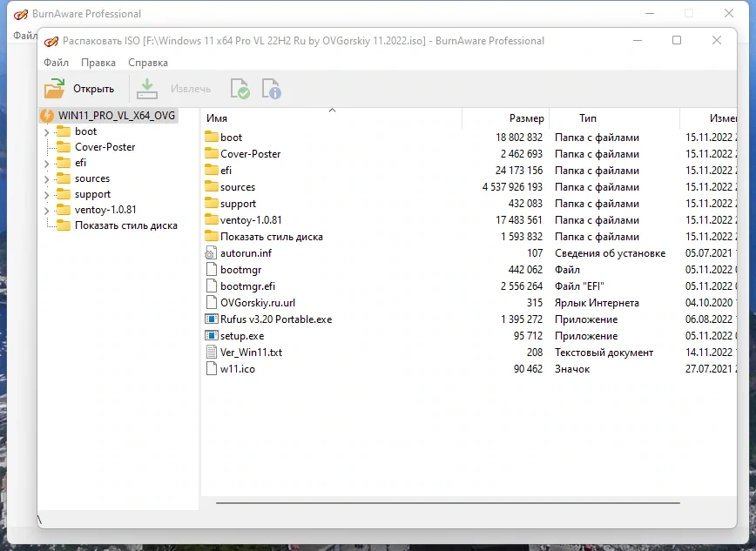Screen dimensions: 756x551
Task: Expand the efi folder in tree
Action: (47, 164)
